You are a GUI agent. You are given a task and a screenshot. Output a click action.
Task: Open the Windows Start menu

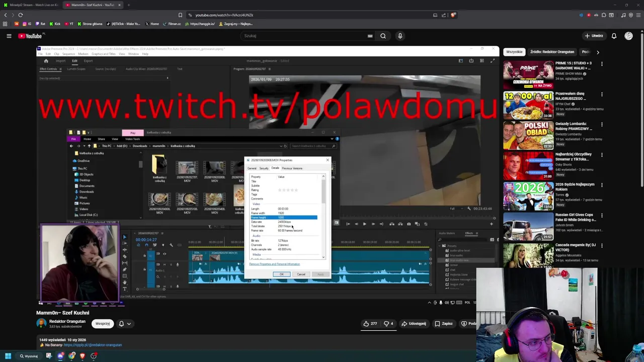pos(8,356)
